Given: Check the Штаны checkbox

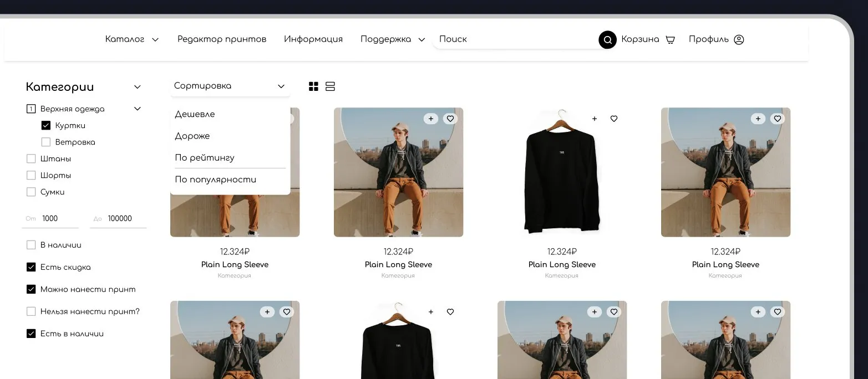Looking at the screenshot, I should 31,159.
